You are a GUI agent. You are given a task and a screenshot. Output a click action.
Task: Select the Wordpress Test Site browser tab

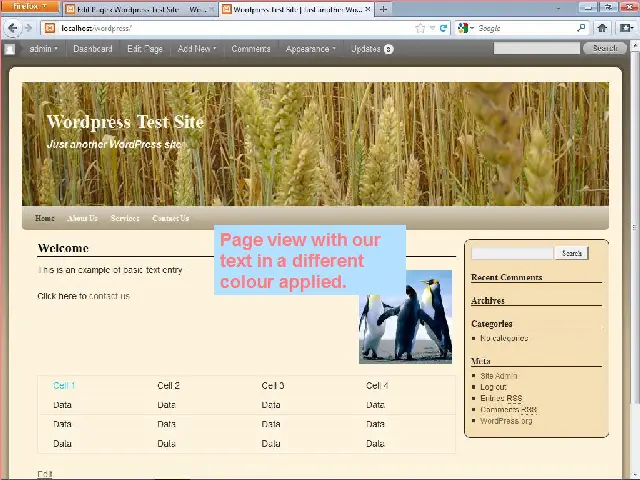pos(296,9)
